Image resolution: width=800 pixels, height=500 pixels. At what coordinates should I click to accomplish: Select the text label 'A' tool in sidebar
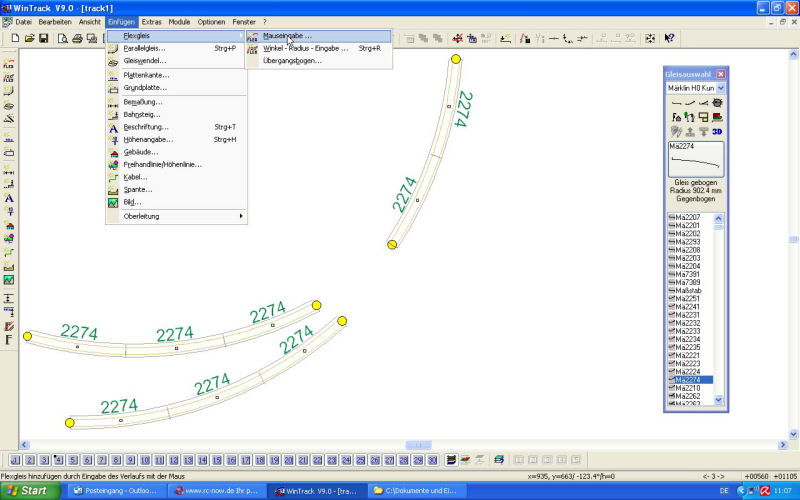point(9,198)
